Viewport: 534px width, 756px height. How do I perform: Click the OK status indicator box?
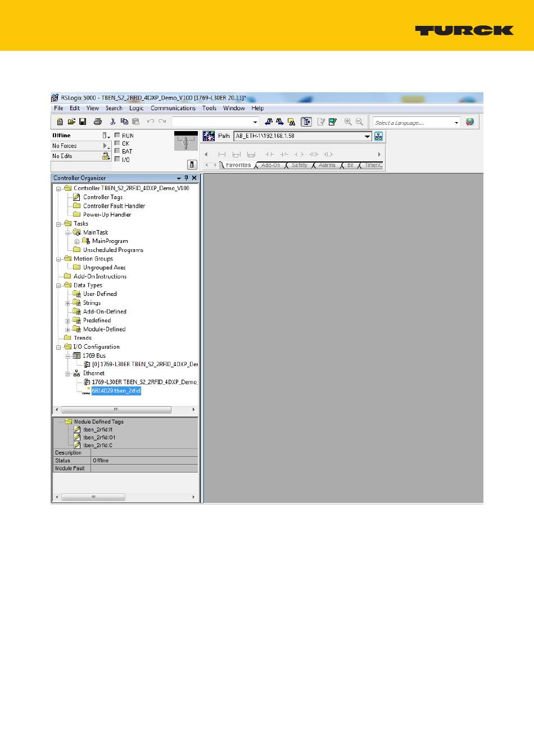point(117,143)
